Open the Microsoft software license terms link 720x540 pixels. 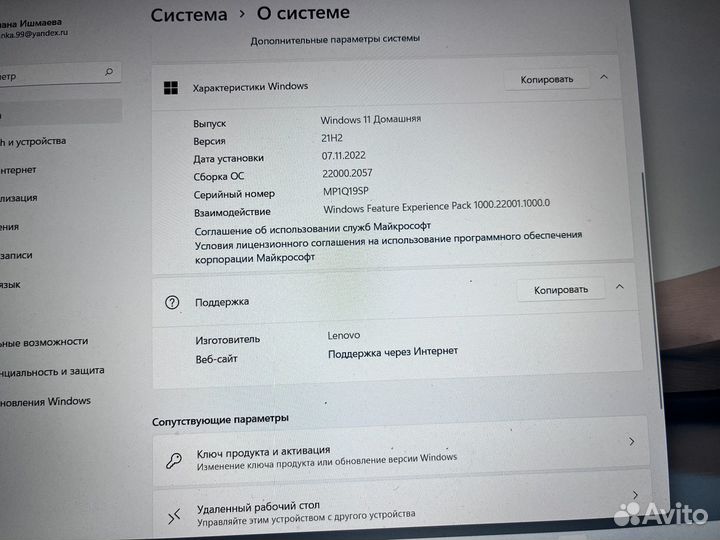388,248
